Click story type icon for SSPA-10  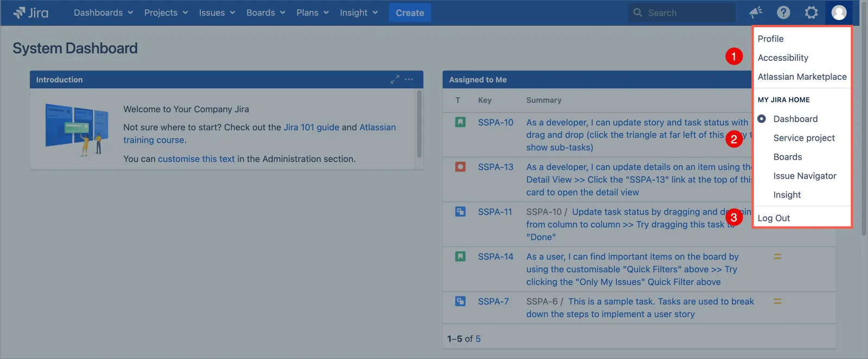pos(460,122)
